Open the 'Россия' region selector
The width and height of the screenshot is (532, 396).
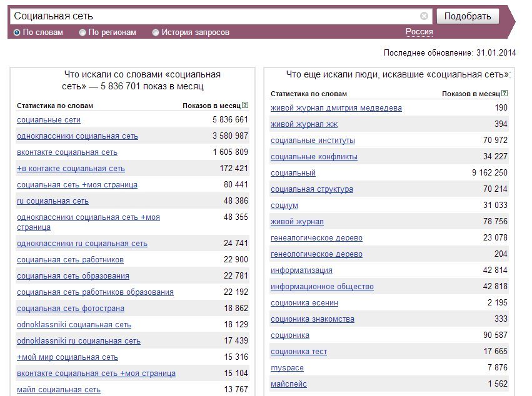click(419, 32)
